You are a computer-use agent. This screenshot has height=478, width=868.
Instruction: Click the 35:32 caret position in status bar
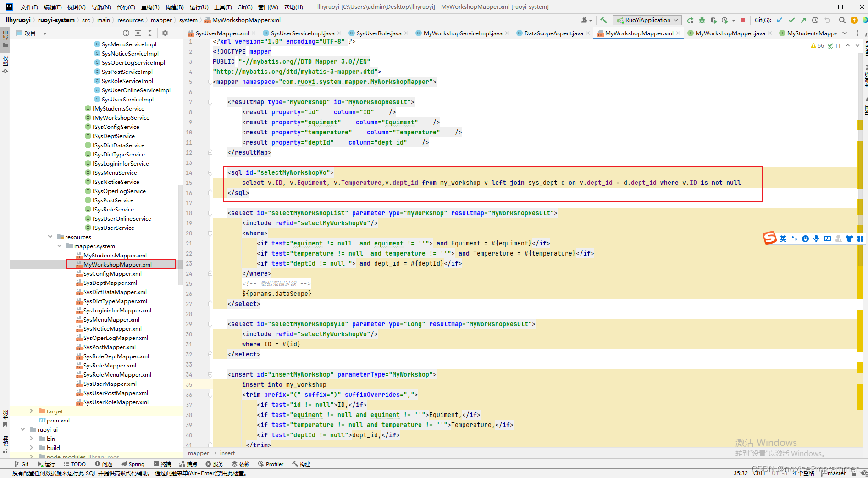741,473
